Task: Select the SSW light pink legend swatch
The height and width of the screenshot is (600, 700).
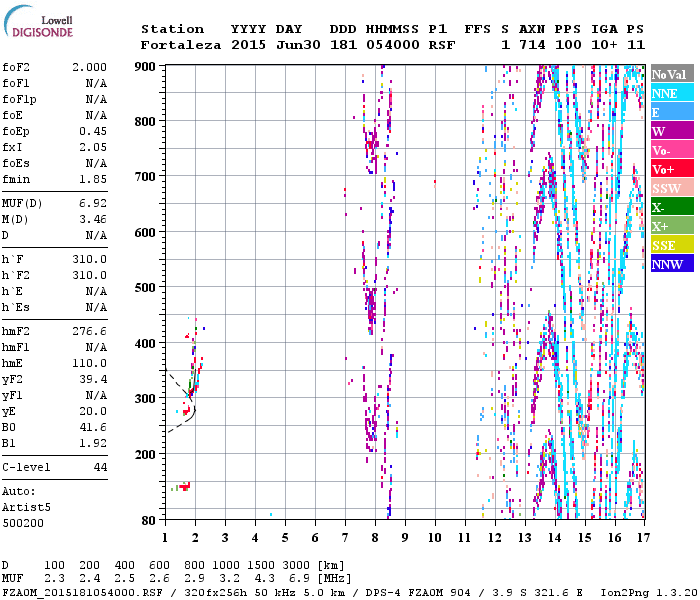Action: point(670,188)
